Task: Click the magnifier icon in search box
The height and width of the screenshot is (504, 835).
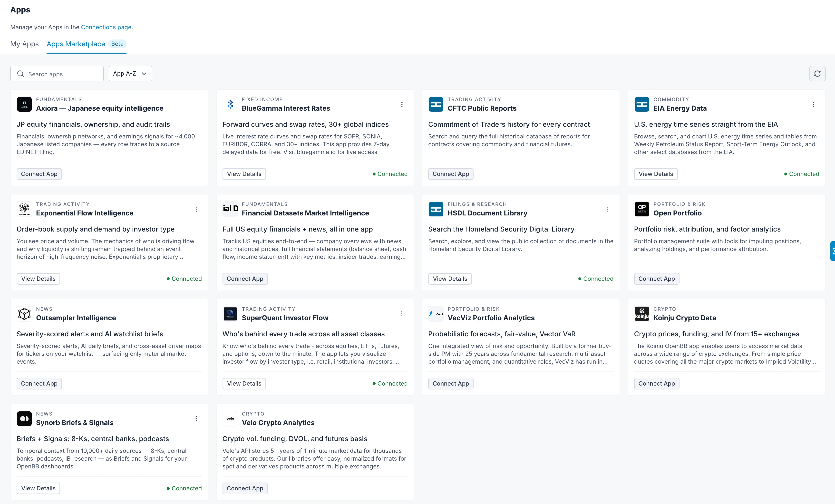Action: pyautogui.click(x=20, y=74)
